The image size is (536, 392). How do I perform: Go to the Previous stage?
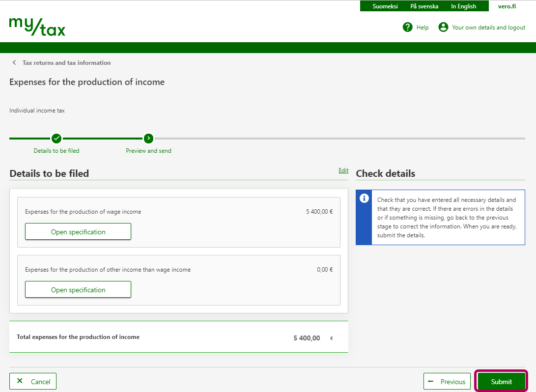(447, 382)
